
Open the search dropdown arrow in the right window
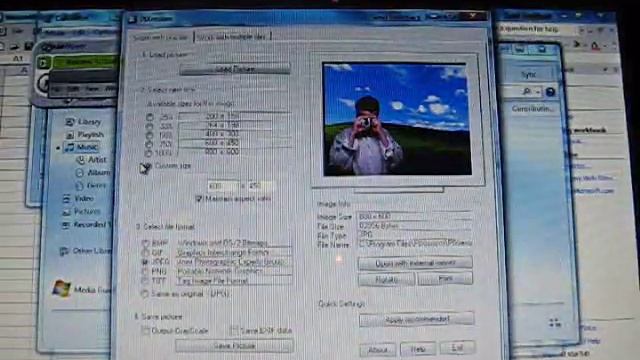[538, 92]
